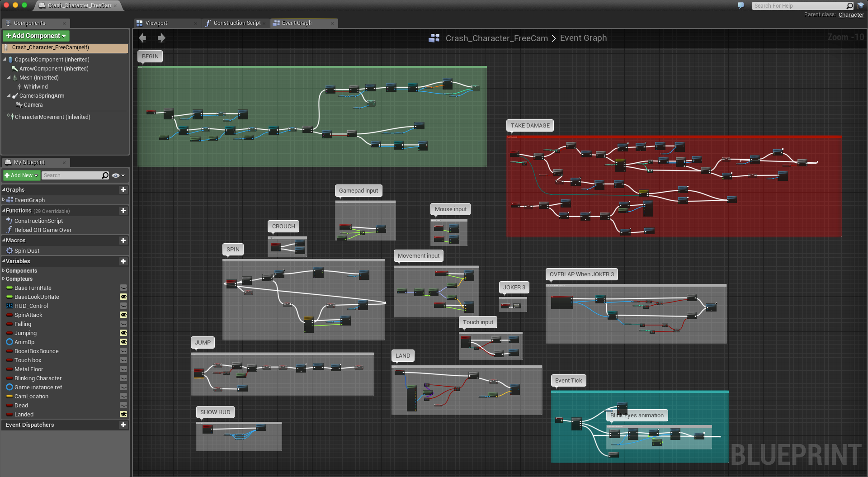The height and width of the screenshot is (477, 868).
Task: Add a new function with plus icon
Action: tap(123, 211)
